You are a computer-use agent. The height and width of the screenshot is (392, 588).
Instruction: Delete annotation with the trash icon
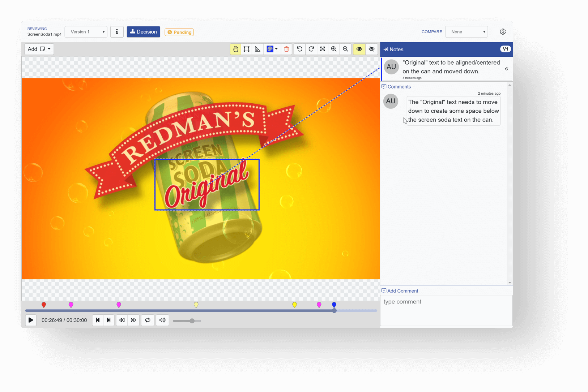pyautogui.click(x=286, y=49)
